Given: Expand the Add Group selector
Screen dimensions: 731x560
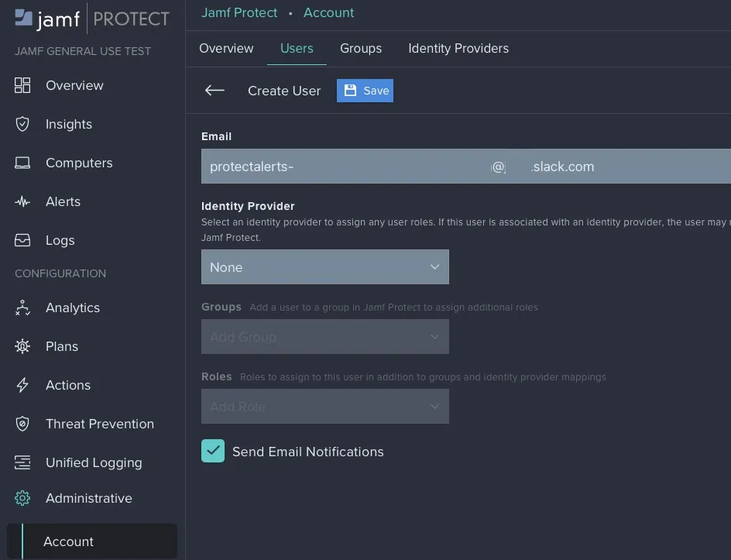Looking at the screenshot, I should pos(324,336).
